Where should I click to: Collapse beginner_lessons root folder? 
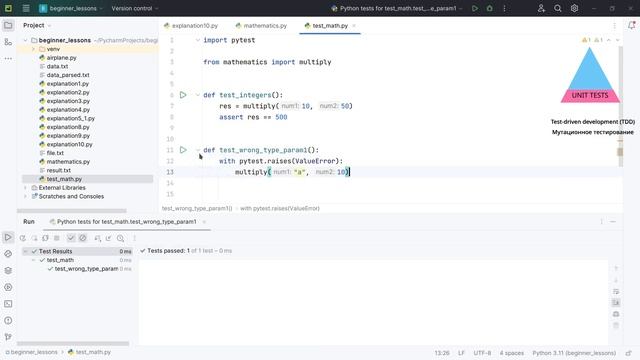(x=26, y=40)
